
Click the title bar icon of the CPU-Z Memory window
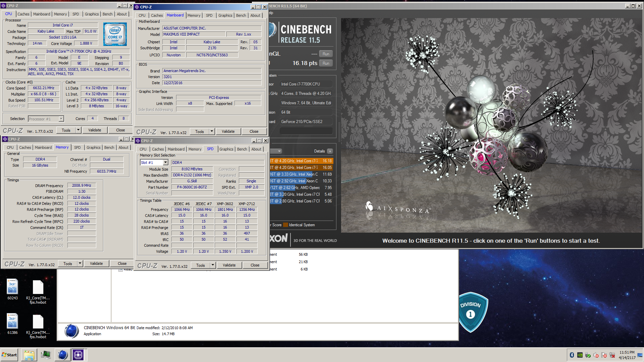5,139
